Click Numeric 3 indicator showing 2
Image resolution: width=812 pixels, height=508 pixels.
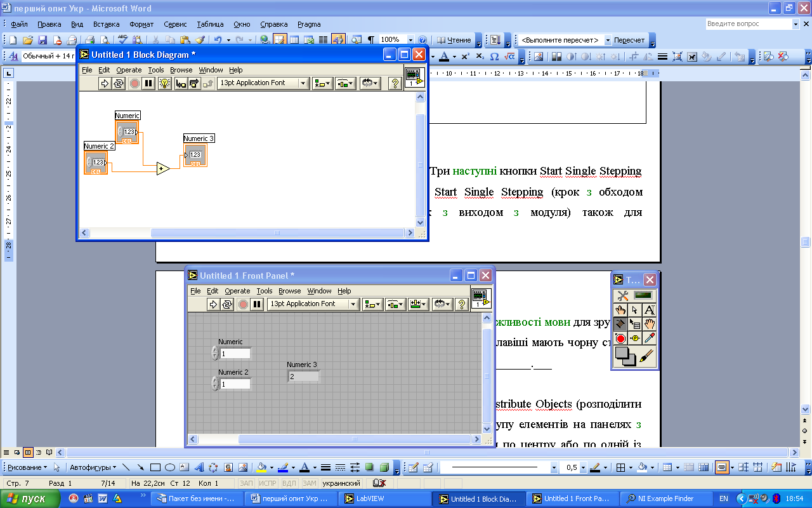304,377
